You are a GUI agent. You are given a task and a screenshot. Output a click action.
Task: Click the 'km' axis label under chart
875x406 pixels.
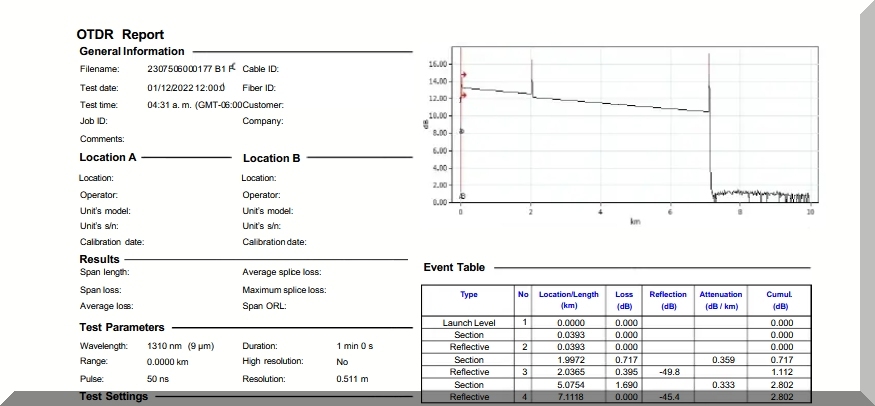[635, 221]
